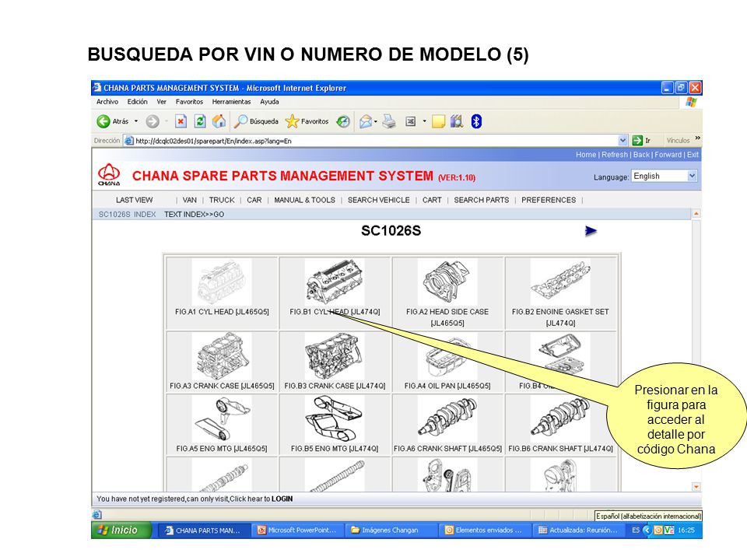The height and width of the screenshot is (560, 747).
Task: Open SEARCH VEHICLE section
Action: [x=379, y=200]
